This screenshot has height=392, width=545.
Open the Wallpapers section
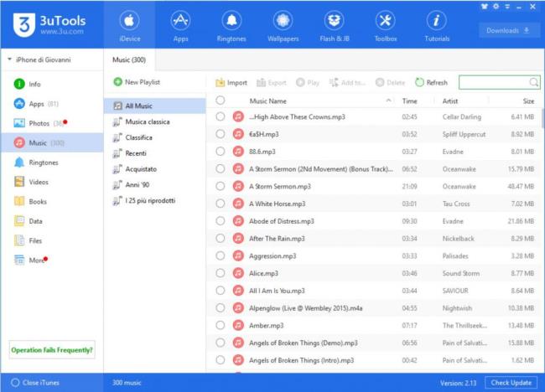tap(283, 25)
